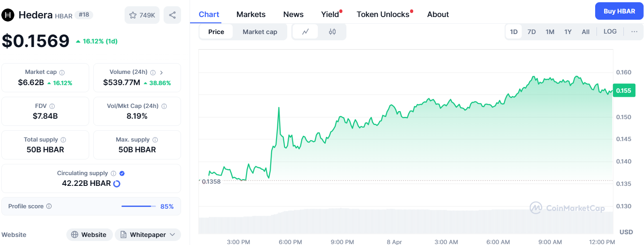Set chart range to All

click(586, 32)
